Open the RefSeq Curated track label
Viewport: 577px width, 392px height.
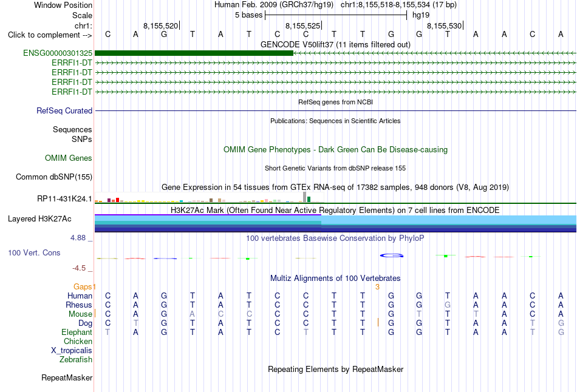pos(64,110)
